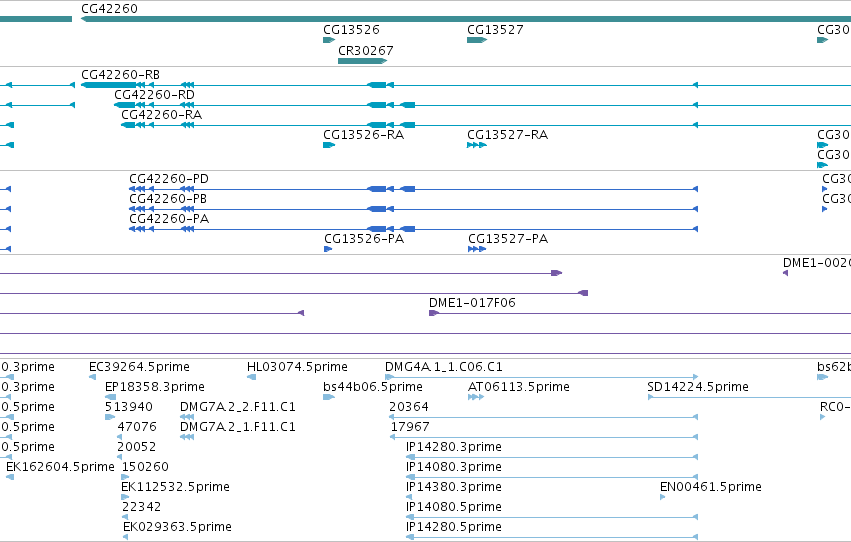The width and height of the screenshot is (851, 542).
Task: Select the arrow glyph under EN00461.5prime
Action: (663, 498)
